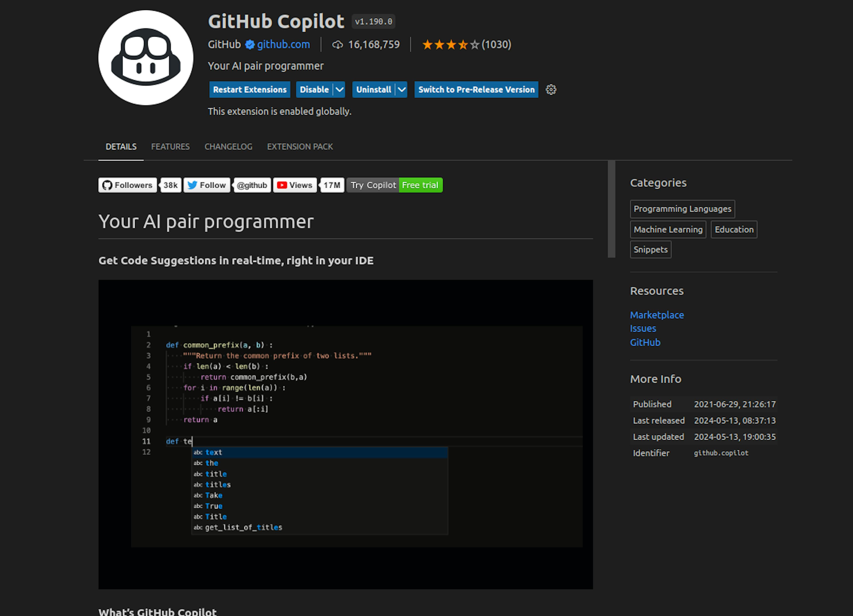Click the GitHub Followers badge

(128, 185)
